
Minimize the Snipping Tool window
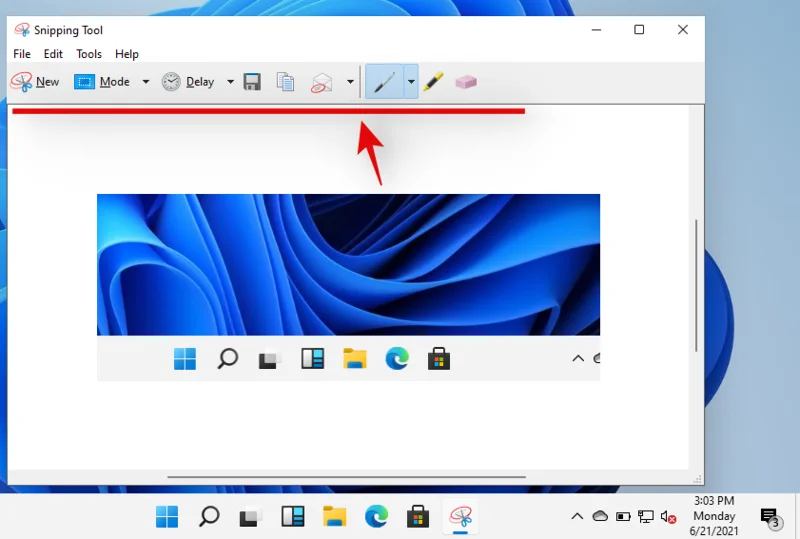596,30
